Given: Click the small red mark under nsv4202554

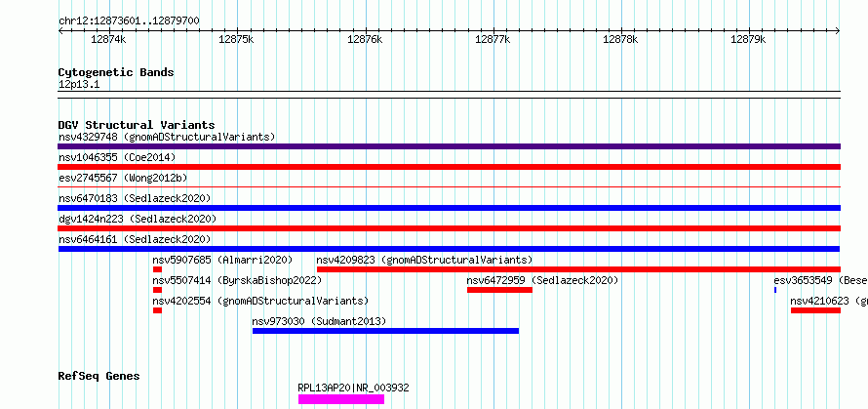Looking at the screenshot, I should pyautogui.click(x=157, y=310).
